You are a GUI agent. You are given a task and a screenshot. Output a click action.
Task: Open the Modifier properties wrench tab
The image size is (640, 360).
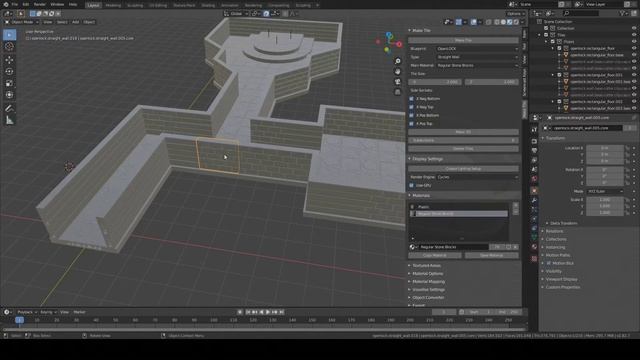tap(534, 200)
